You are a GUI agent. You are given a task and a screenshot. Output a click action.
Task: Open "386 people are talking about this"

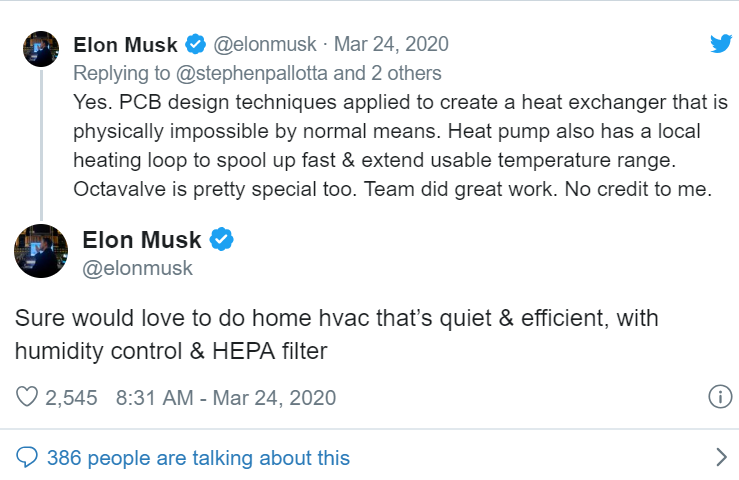click(198, 458)
